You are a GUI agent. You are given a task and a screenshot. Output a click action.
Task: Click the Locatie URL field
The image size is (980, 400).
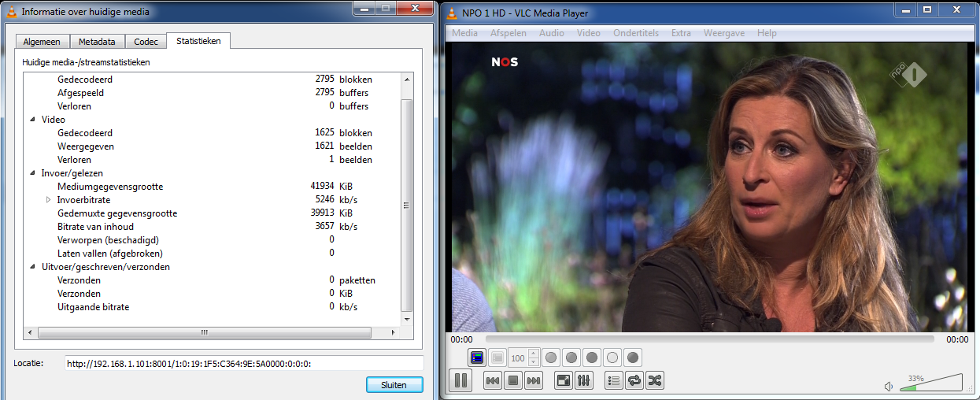coord(243,364)
